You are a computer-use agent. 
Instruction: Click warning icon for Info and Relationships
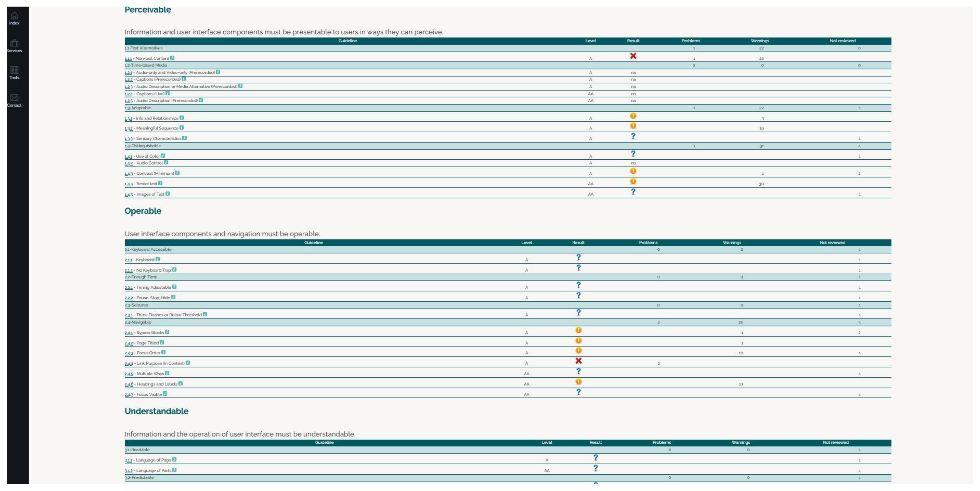633,116
